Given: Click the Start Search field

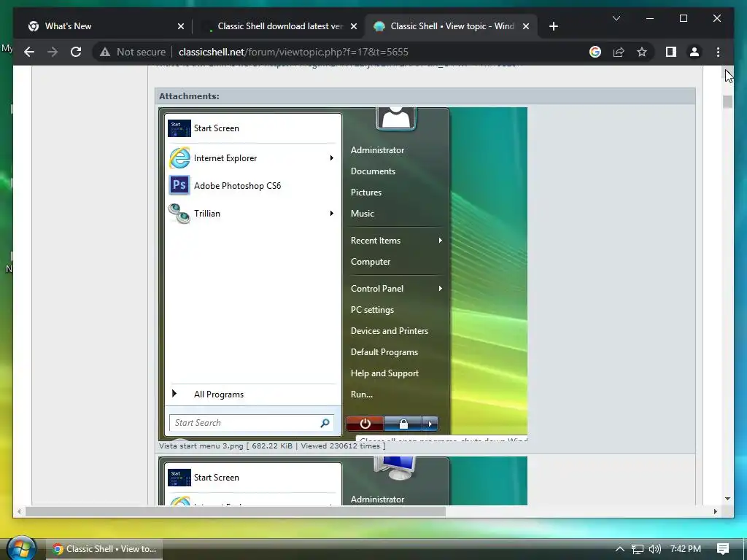Looking at the screenshot, I should click(x=252, y=423).
